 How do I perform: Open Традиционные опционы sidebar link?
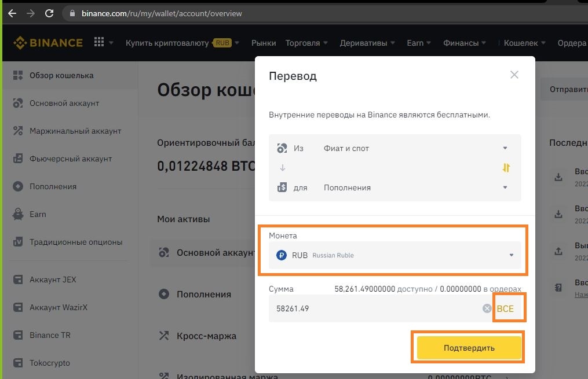click(x=76, y=242)
